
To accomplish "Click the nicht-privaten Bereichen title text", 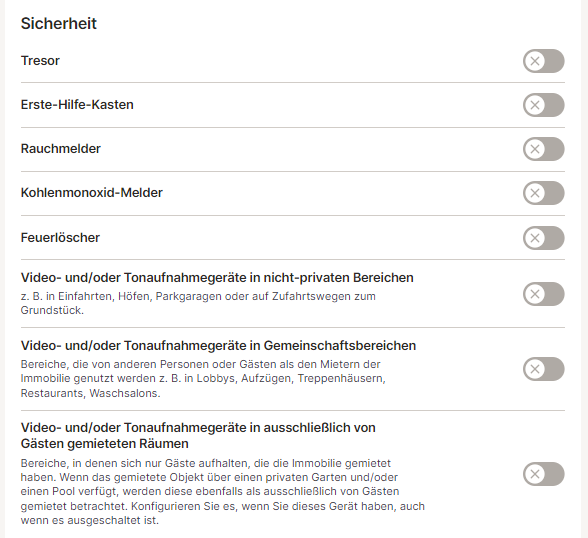I will (x=217, y=278).
